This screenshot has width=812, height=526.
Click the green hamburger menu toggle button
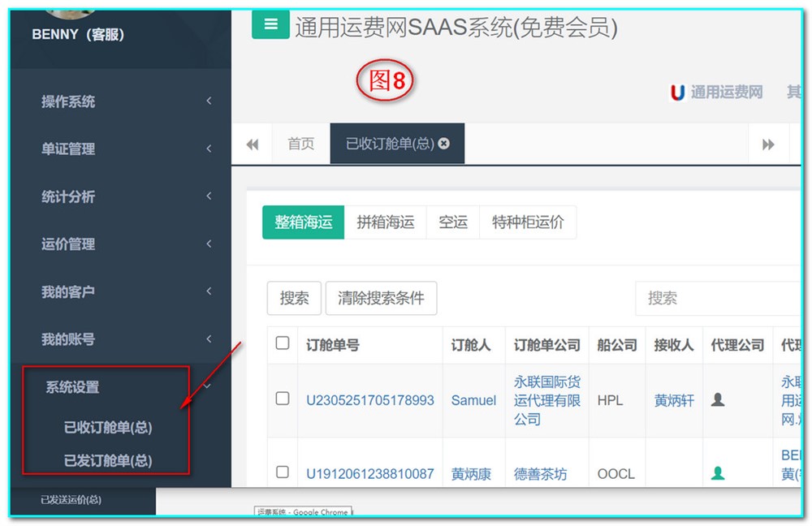[270, 25]
